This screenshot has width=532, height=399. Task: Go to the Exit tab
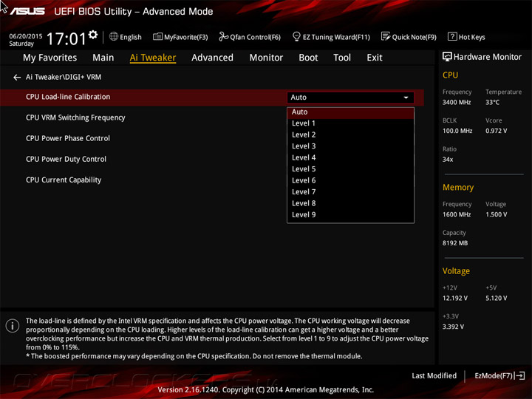click(374, 58)
